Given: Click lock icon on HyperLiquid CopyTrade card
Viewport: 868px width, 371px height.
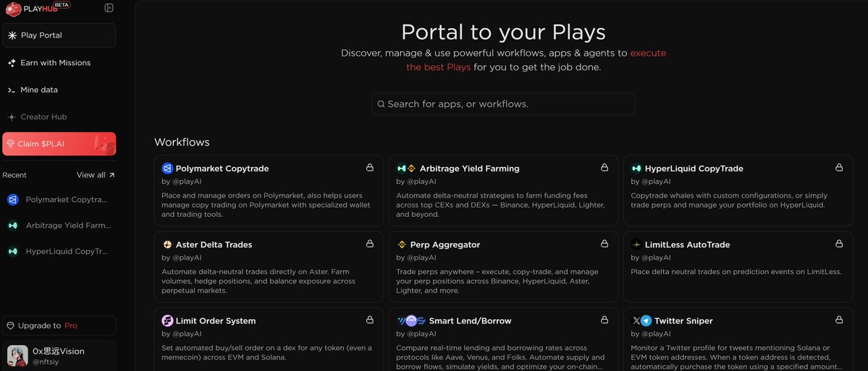Looking at the screenshot, I should pyautogui.click(x=839, y=168).
